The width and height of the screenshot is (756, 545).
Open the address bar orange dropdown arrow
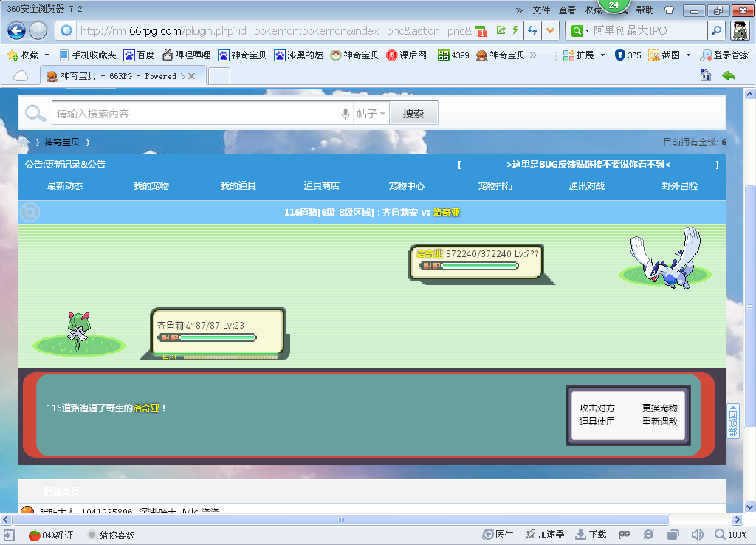(550, 31)
